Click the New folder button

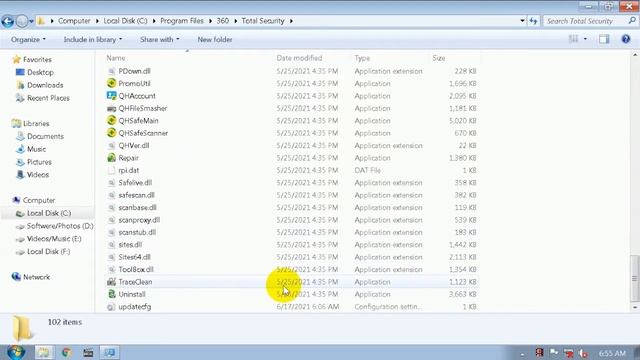(x=215, y=40)
